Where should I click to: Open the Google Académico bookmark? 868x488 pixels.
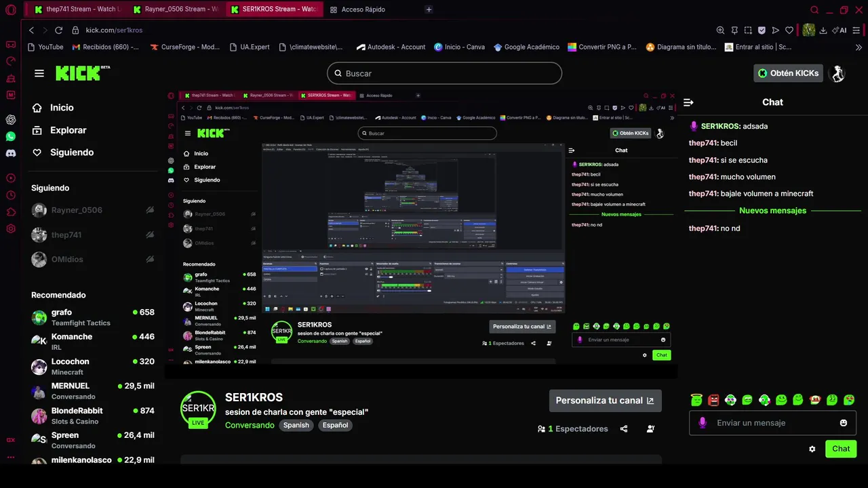pos(527,47)
